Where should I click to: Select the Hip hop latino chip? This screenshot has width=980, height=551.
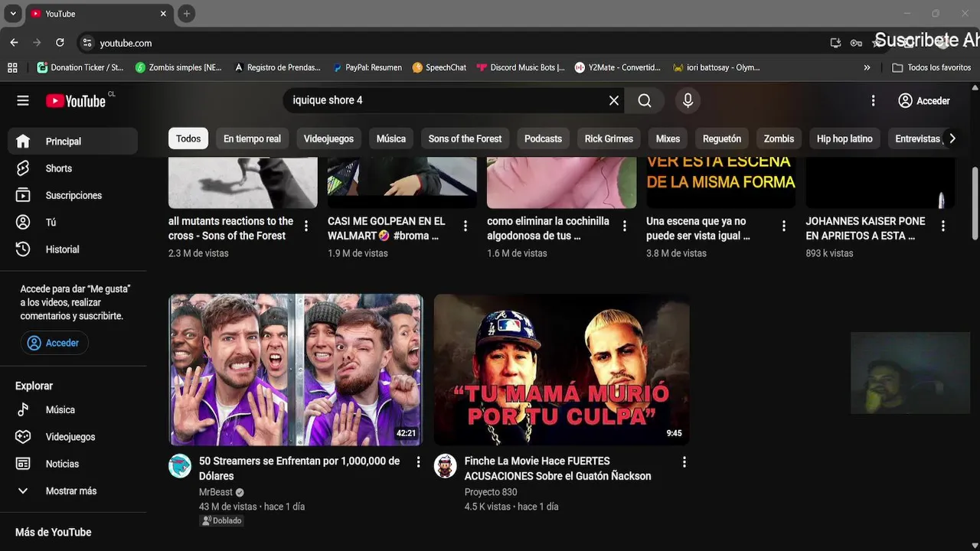pyautogui.click(x=844, y=139)
